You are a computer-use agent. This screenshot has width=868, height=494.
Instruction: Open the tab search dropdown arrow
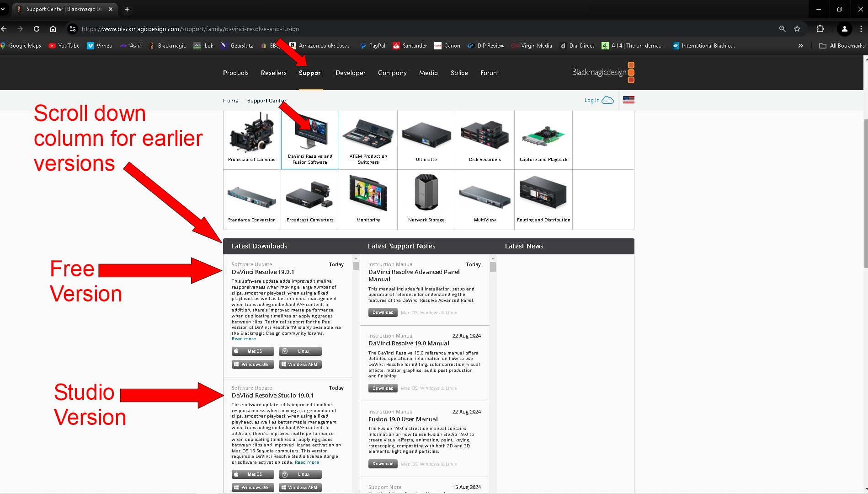tap(3, 9)
